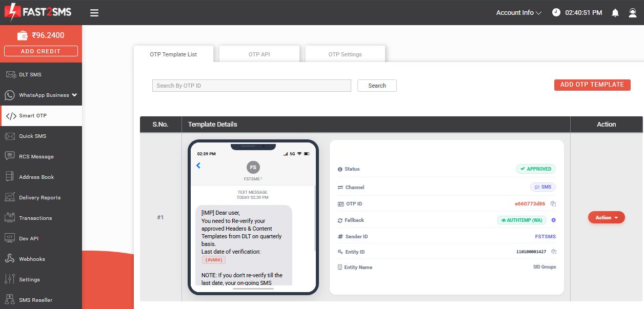Click the Smart OTP code icon
644x309 pixels.
pyautogui.click(x=11, y=116)
